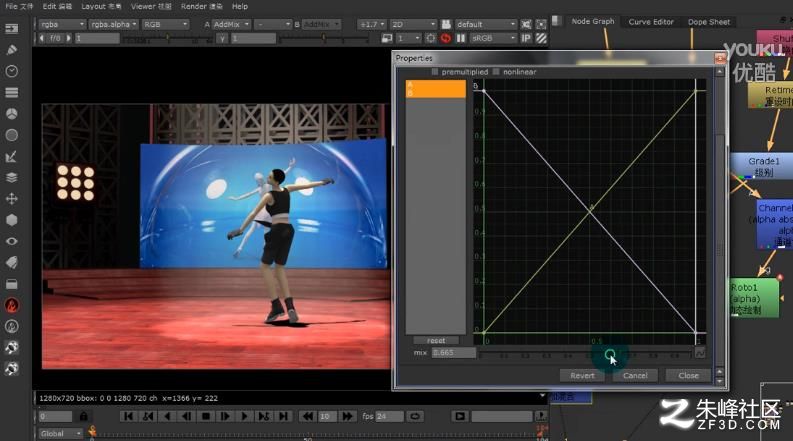Switch to the Curve Editor tab
Viewport: 793px width, 441px height.
tap(651, 22)
